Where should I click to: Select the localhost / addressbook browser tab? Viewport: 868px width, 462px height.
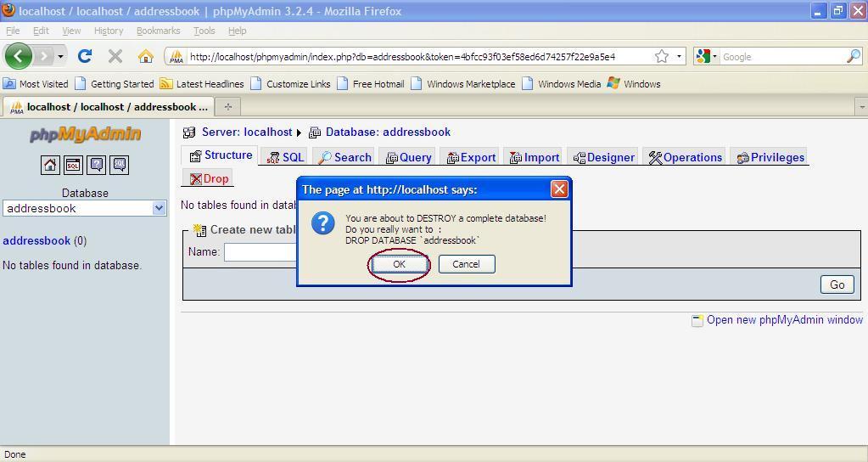[x=109, y=107]
